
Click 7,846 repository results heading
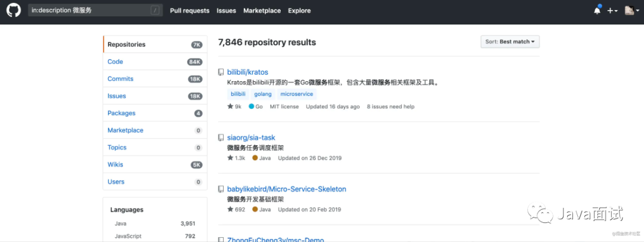[267, 42]
